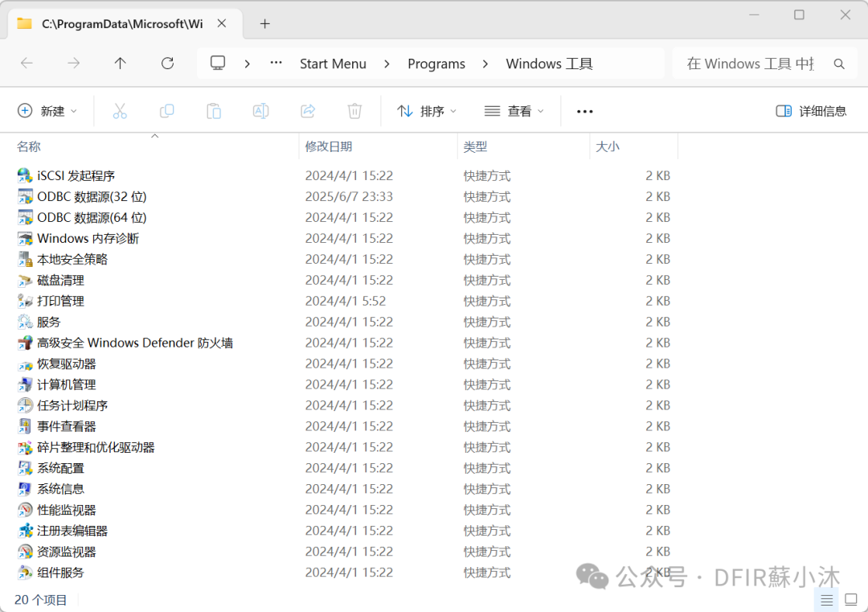
Task: Switch to large thumbnails view icon
Action: [851, 600]
